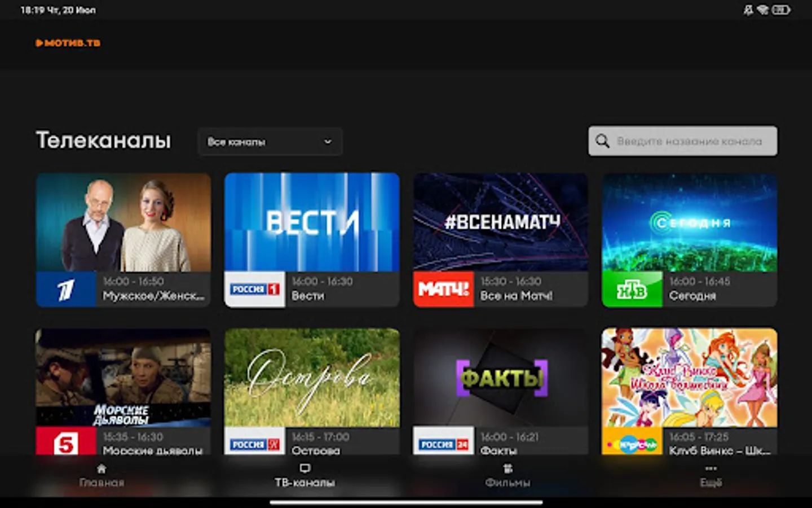Click the 16:00 - 16:21 time label

pyautogui.click(x=510, y=437)
